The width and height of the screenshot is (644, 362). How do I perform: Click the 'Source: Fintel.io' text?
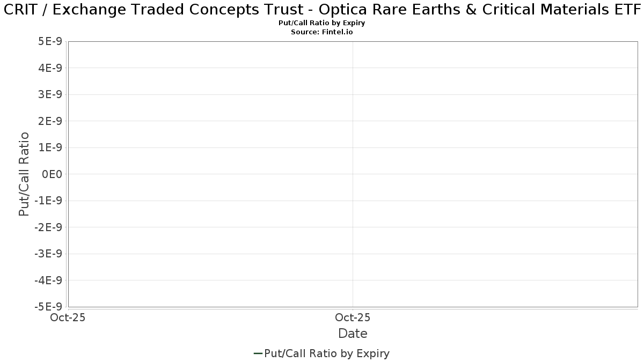pos(322,32)
